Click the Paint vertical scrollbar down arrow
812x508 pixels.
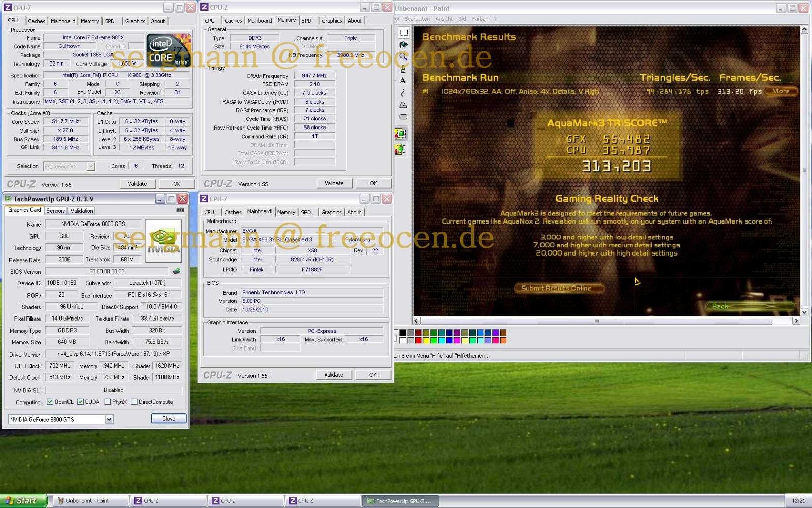click(x=804, y=312)
